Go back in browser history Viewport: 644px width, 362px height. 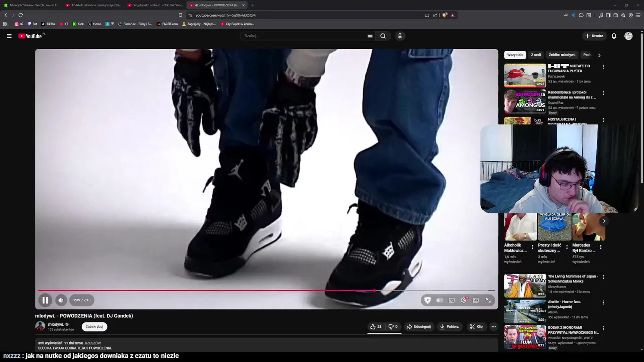click(6, 15)
